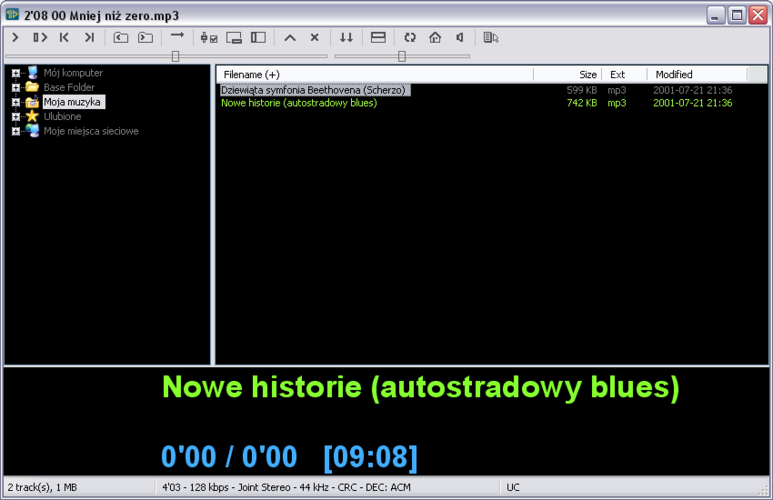Click the up-arrow parent folder icon

(x=290, y=37)
